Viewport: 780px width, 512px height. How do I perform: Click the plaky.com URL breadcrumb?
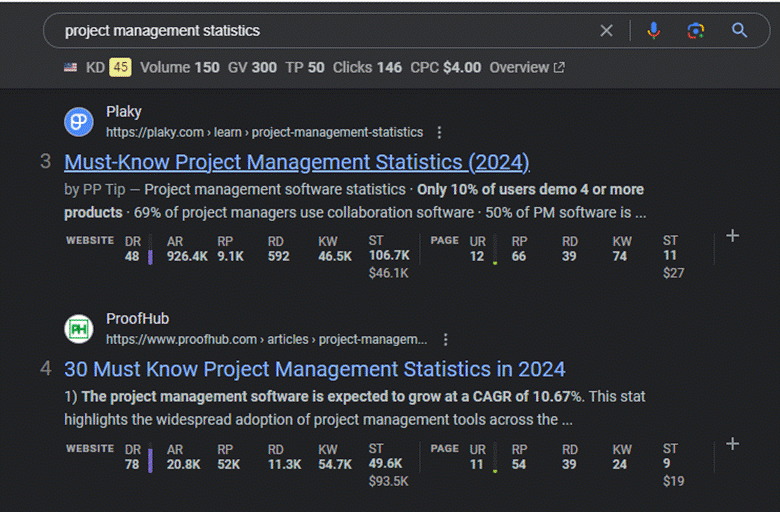pos(264,132)
